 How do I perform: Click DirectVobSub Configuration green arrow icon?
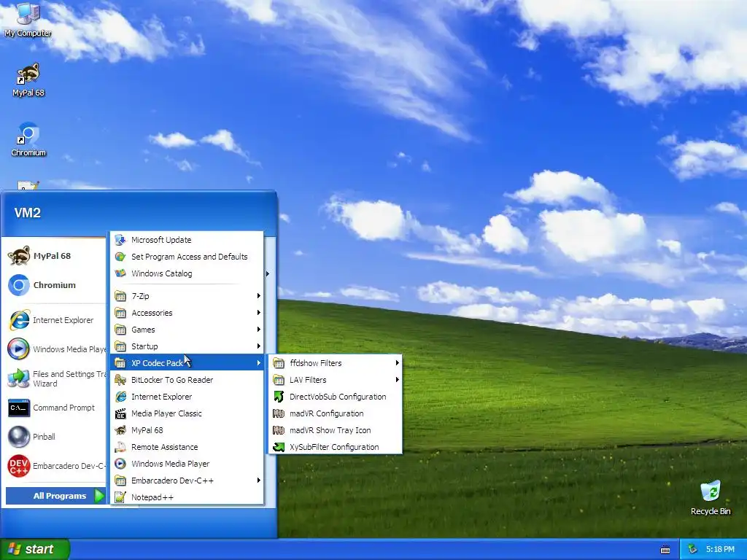click(278, 397)
